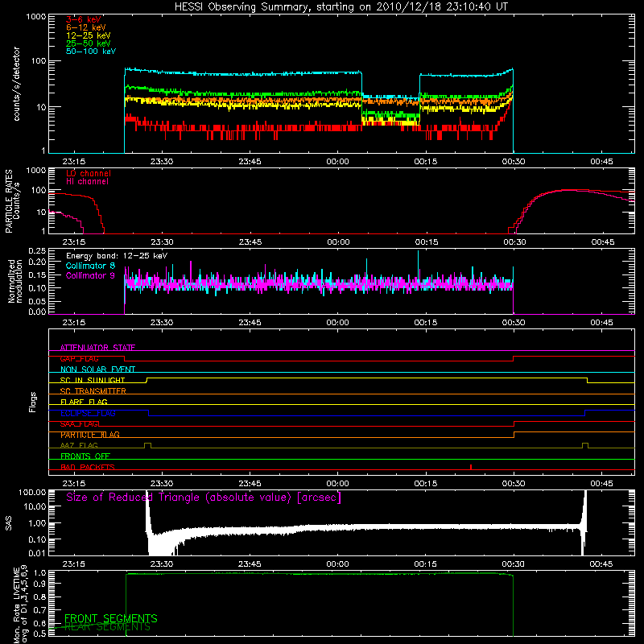Click the FRONT SEGMENTS legend label
644x644 pixels.
click(x=111, y=618)
